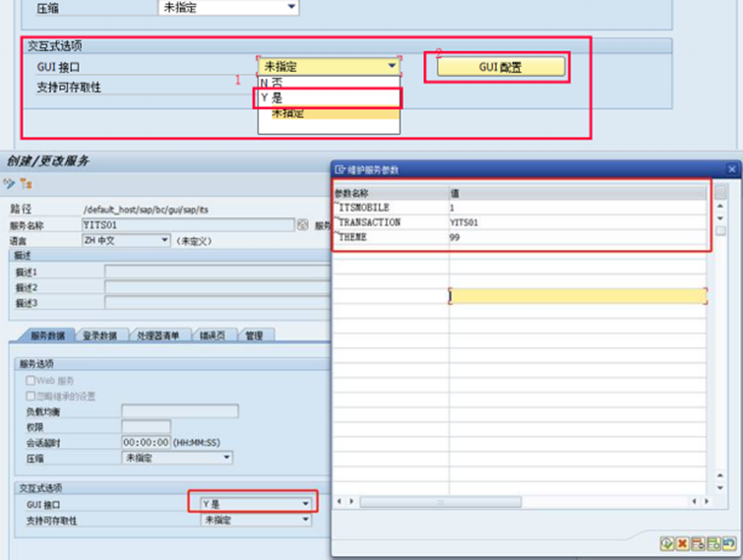The image size is (743, 560).
Task: Click the hierarchy tree icon in the toolbar
Action: click(x=26, y=184)
